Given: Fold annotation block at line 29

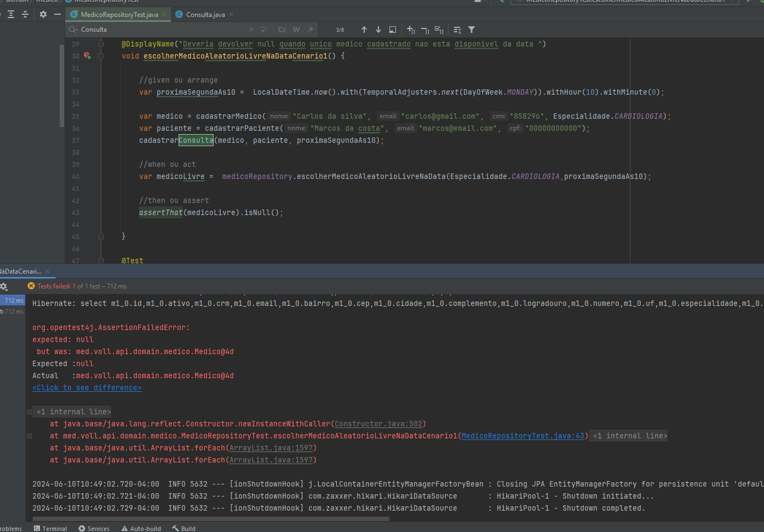Looking at the screenshot, I should 101,44.
